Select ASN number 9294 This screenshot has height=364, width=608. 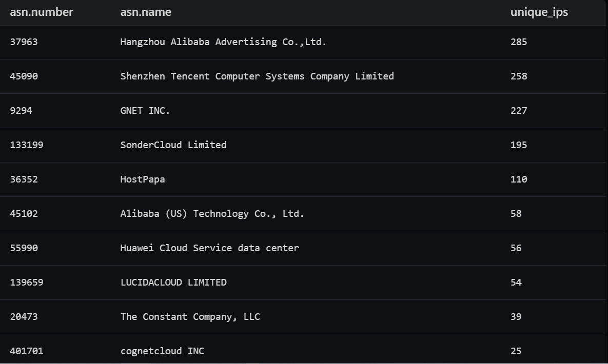pos(22,110)
